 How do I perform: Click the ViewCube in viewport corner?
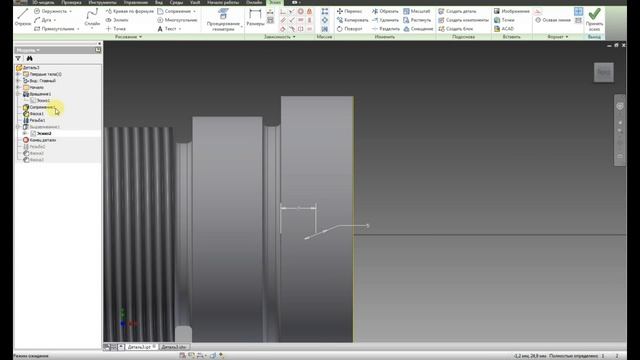pyautogui.click(x=604, y=72)
